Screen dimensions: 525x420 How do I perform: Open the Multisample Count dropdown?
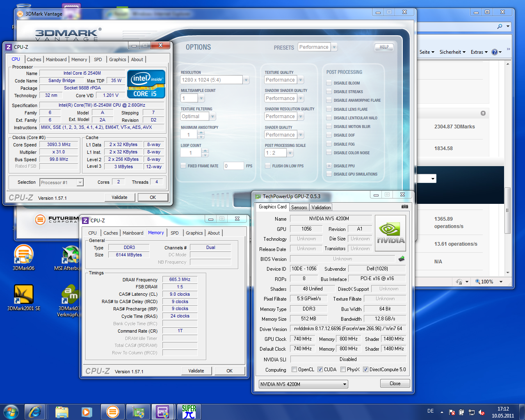coord(201,98)
